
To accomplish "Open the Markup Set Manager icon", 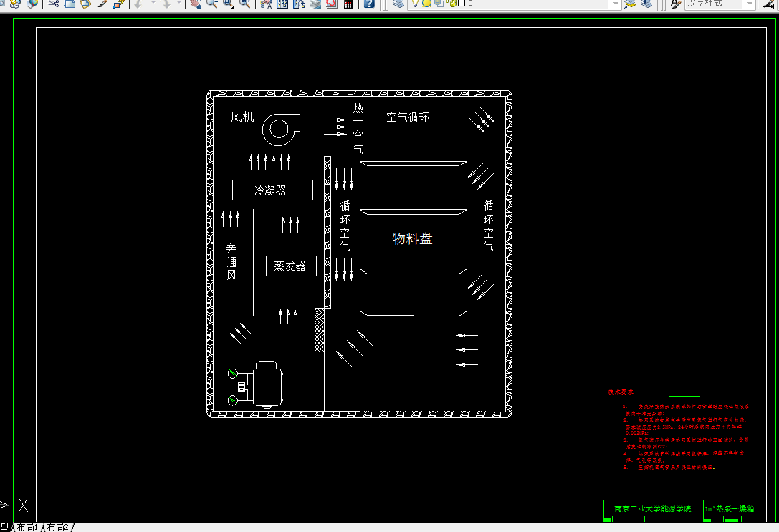I will tap(331, 4).
